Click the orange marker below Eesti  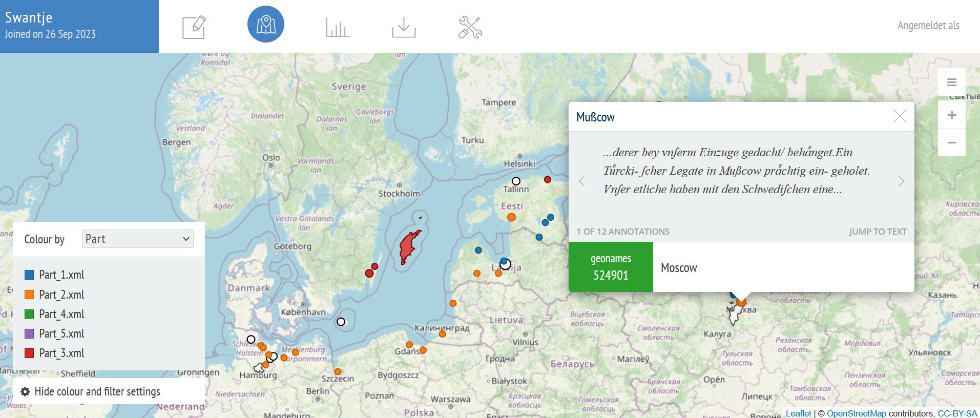tap(511, 217)
